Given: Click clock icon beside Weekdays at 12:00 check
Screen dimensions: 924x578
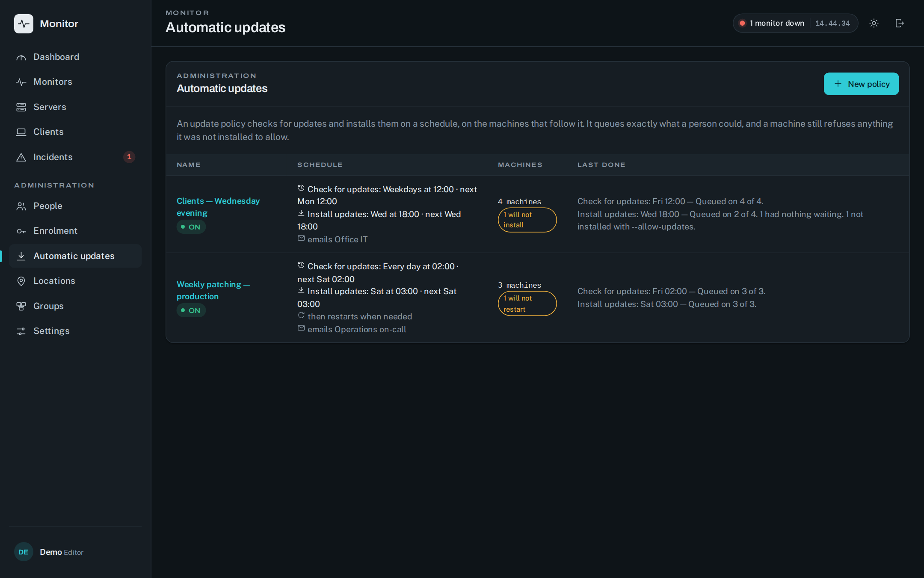Looking at the screenshot, I should (301, 188).
